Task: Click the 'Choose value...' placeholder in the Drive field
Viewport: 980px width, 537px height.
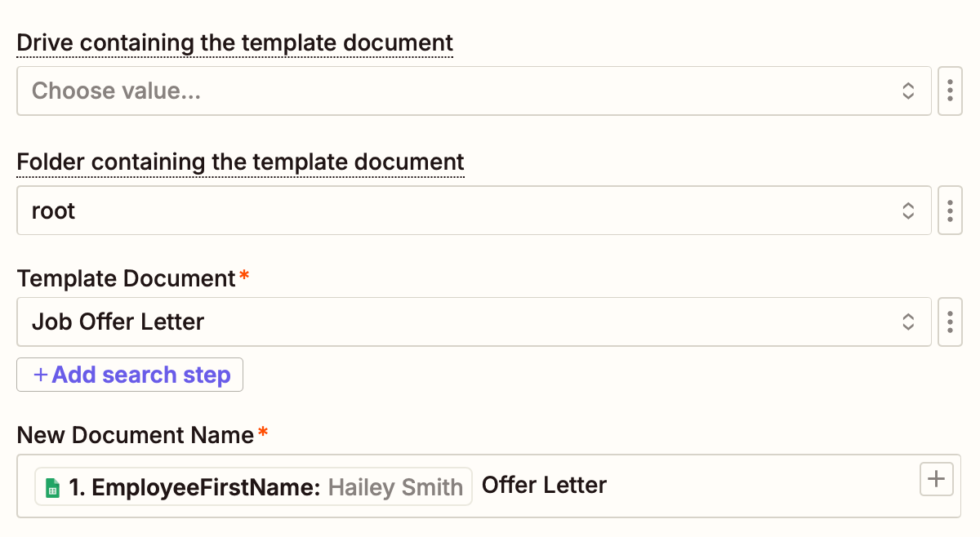Action: (116, 91)
